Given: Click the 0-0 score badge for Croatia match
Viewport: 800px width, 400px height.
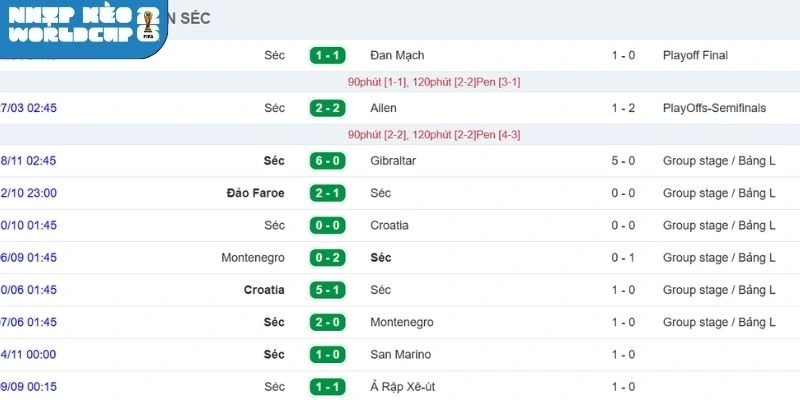Looking at the screenshot, I should pos(327,225).
